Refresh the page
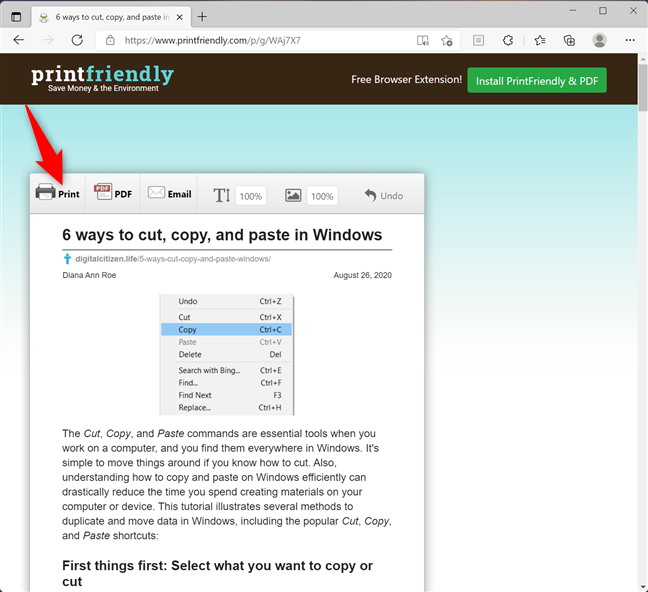Image resolution: width=648 pixels, height=592 pixels. point(77,40)
